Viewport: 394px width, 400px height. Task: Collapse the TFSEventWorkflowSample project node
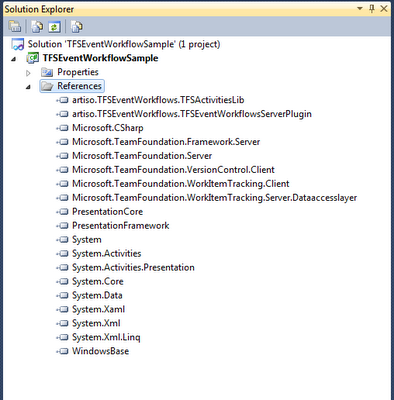pos(14,59)
